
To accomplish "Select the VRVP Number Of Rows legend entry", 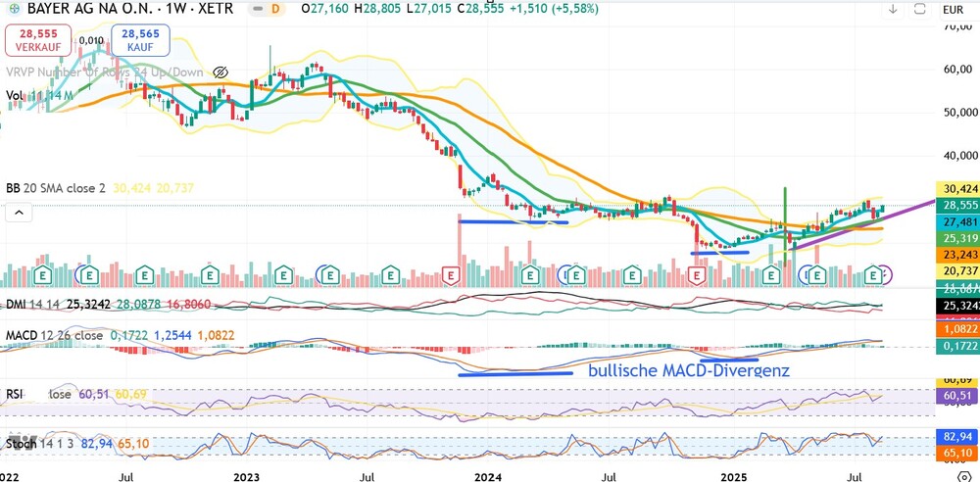I will click(106, 72).
